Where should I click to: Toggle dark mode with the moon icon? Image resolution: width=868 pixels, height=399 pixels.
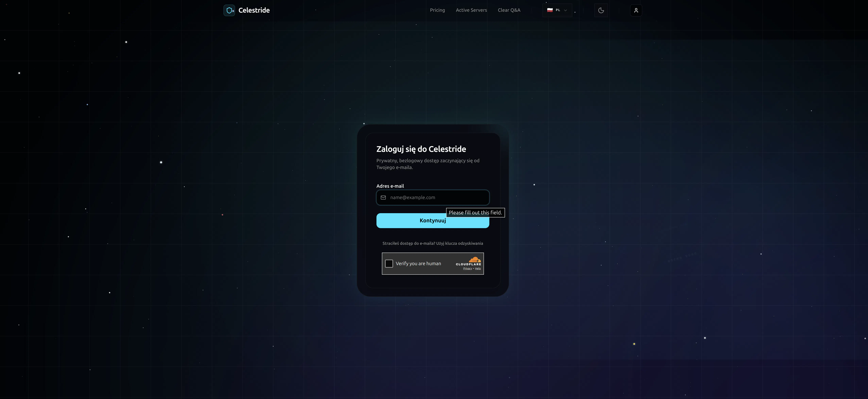601,10
